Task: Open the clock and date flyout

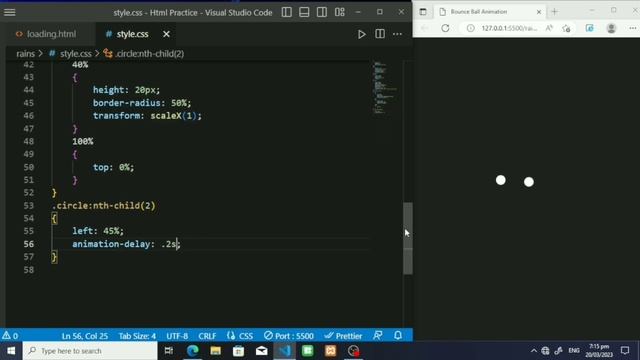Action: point(599,351)
